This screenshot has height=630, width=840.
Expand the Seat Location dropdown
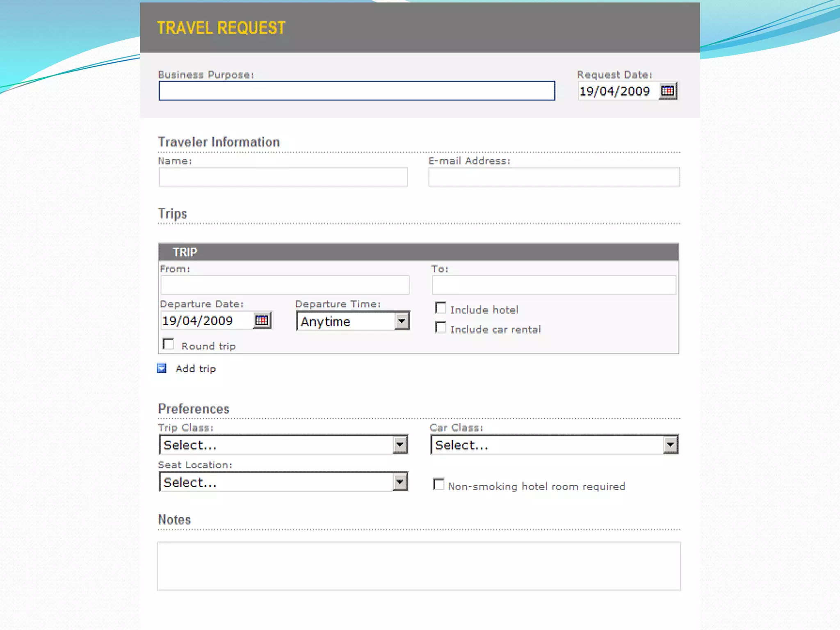[400, 482]
